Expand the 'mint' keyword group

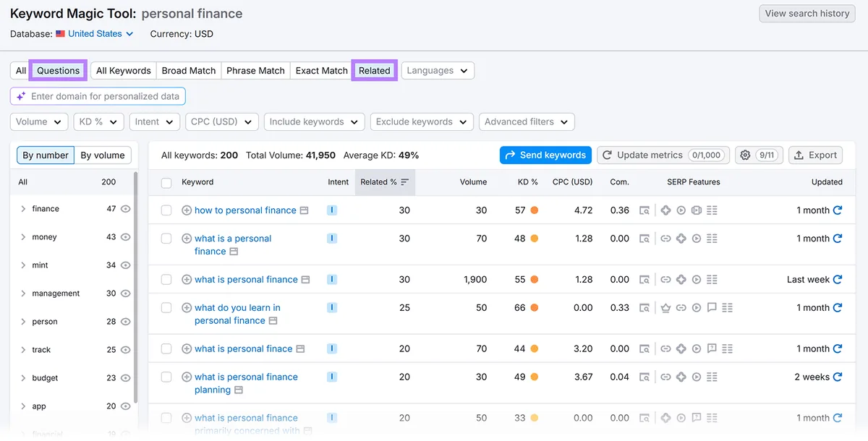pos(23,265)
